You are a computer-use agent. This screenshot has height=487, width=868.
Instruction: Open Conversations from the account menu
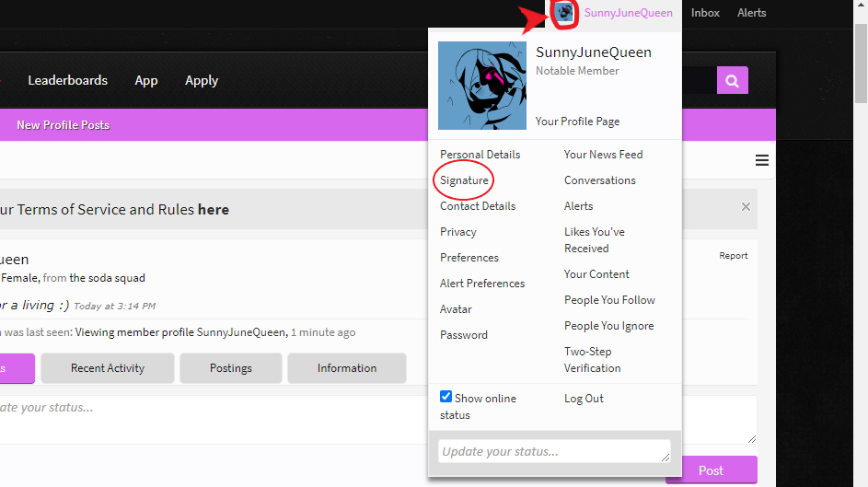pos(599,180)
